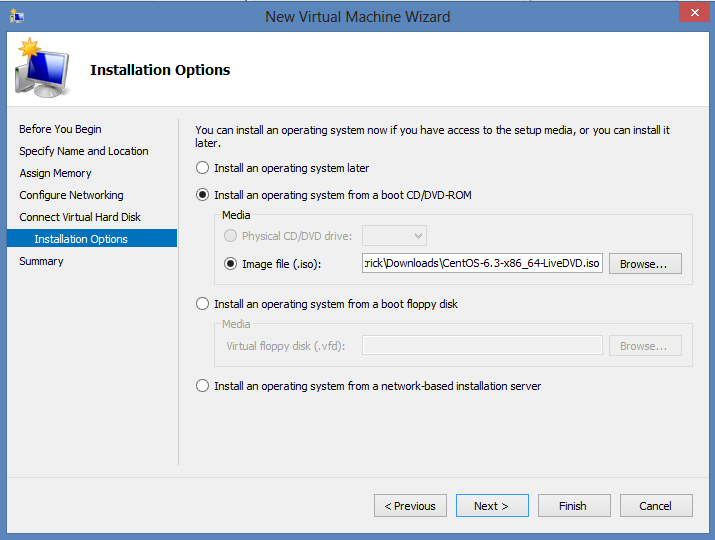The height and width of the screenshot is (540, 715).
Task: Select install from a boot floppy disk
Action: (x=203, y=304)
